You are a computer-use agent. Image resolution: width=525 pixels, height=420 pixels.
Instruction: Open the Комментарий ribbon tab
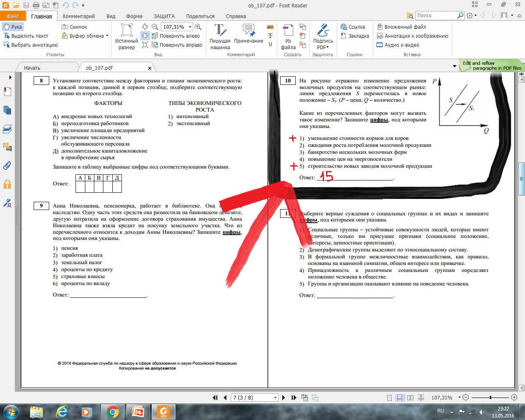pyautogui.click(x=78, y=16)
